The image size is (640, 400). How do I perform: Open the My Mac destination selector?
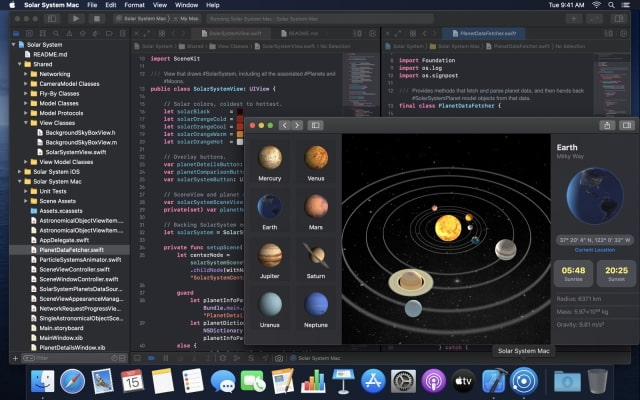[x=189, y=19]
